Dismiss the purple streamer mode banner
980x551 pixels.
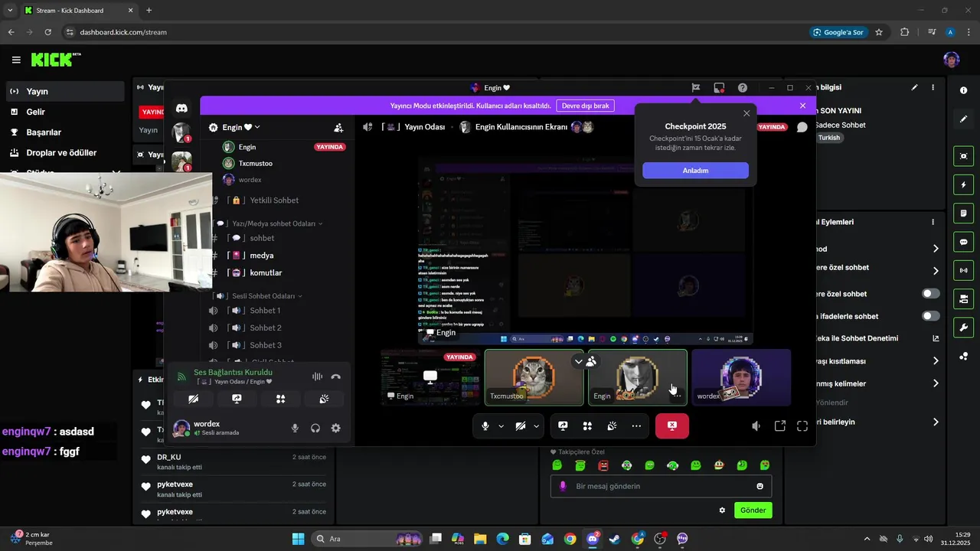[802, 106]
